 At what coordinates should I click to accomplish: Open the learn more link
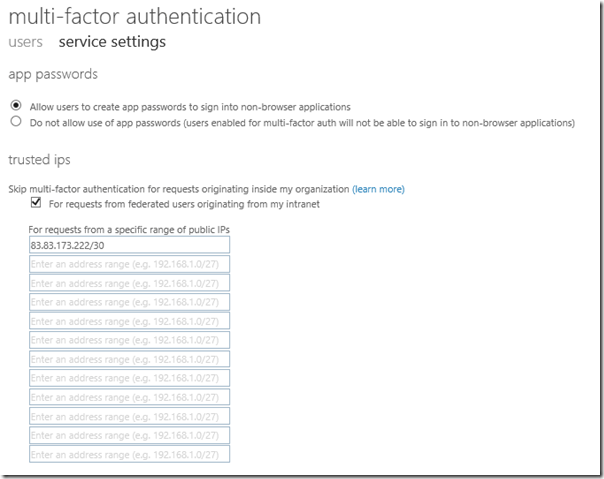tap(378, 189)
